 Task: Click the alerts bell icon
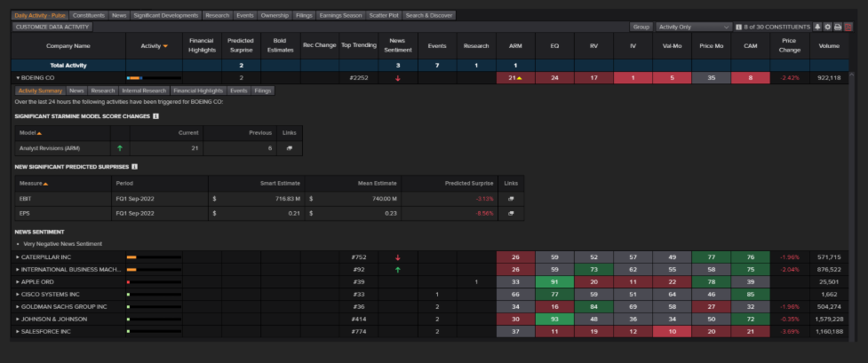click(817, 28)
